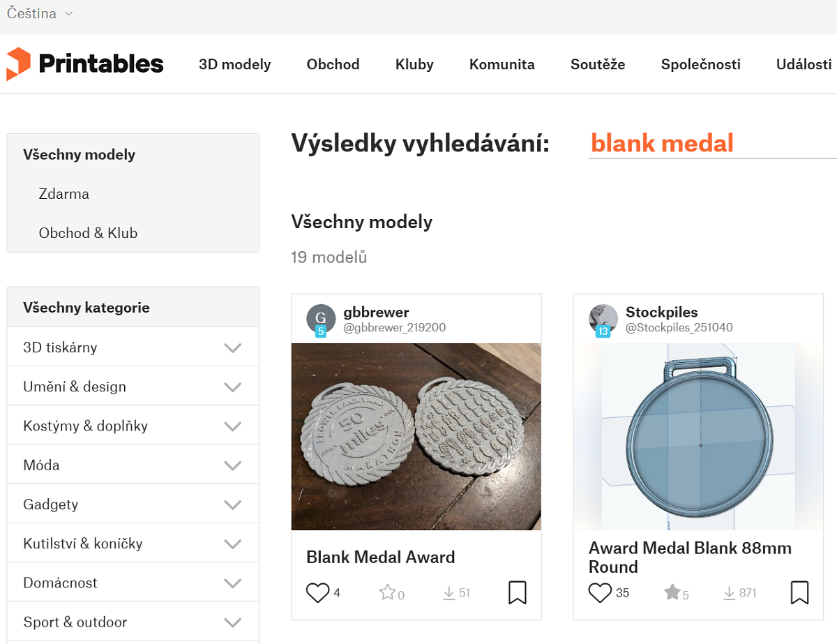Select the Obchod & Klub filter

coord(88,233)
